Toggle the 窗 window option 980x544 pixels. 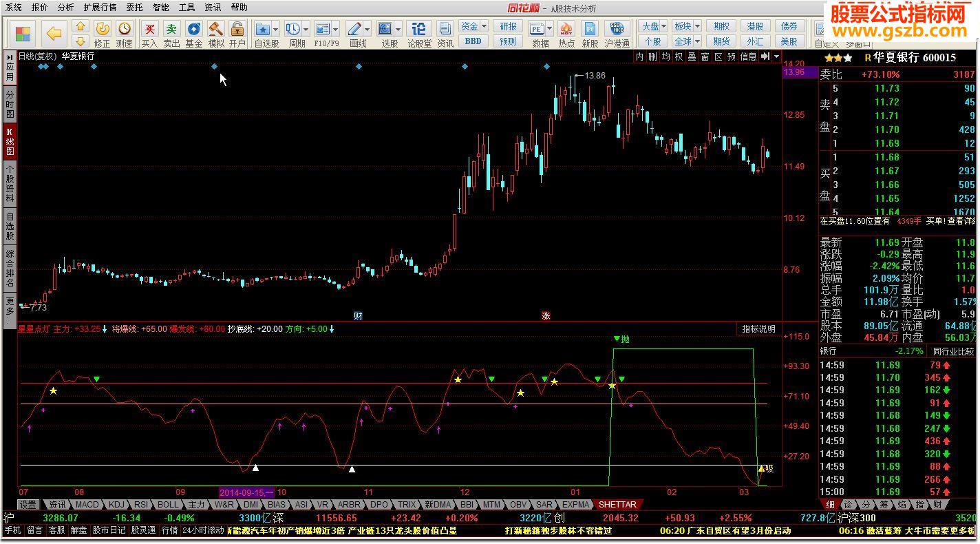705,56
